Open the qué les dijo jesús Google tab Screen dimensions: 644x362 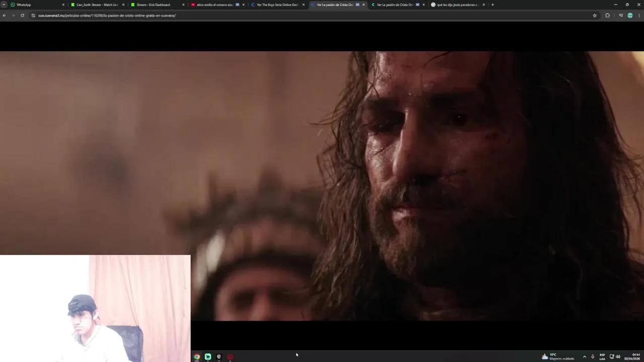[x=458, y=5]
